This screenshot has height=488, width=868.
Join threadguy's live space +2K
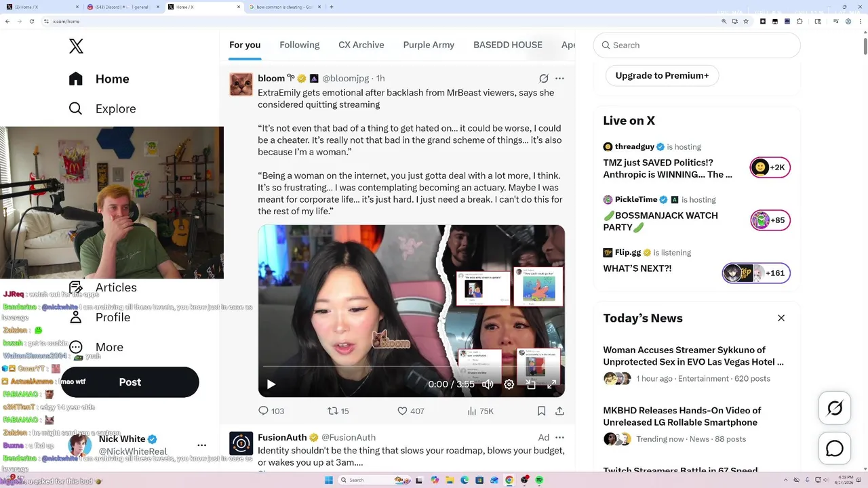coord(770,167)
